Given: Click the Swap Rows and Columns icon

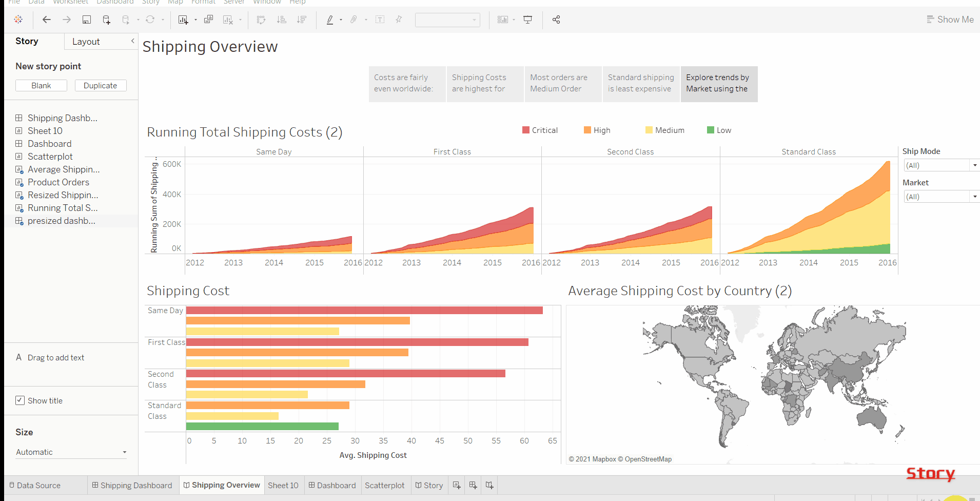Looking at the screenshot, I should coord(261,20).
